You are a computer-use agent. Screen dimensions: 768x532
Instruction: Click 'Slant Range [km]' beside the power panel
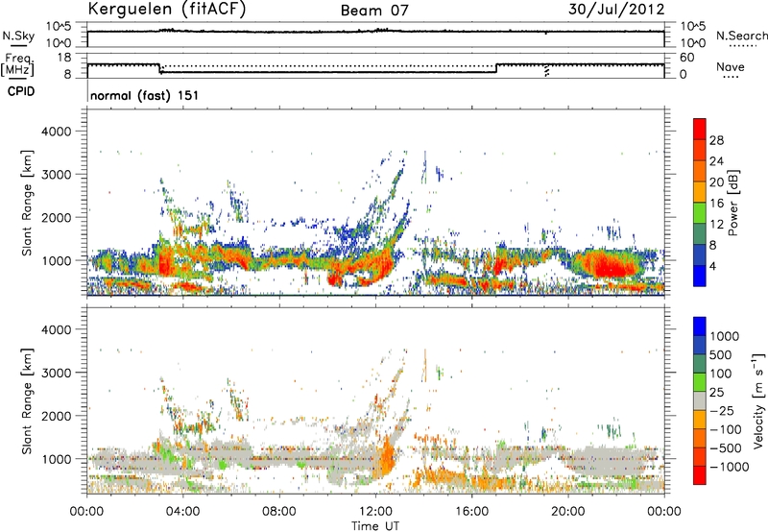[27, 203]
